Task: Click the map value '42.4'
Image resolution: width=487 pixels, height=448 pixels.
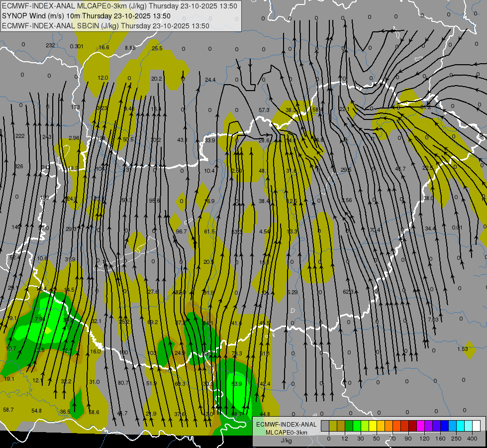Action: pyautogui.click(x=265, y=384)
